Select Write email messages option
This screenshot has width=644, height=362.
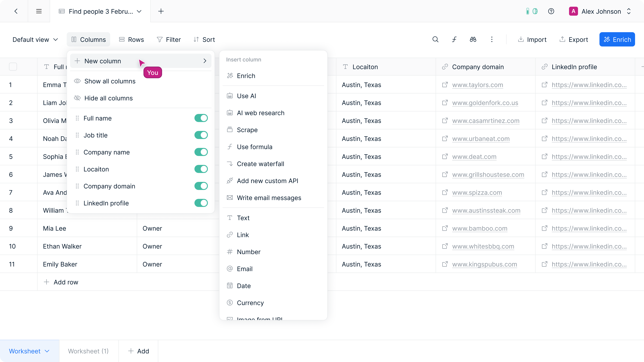273,198
